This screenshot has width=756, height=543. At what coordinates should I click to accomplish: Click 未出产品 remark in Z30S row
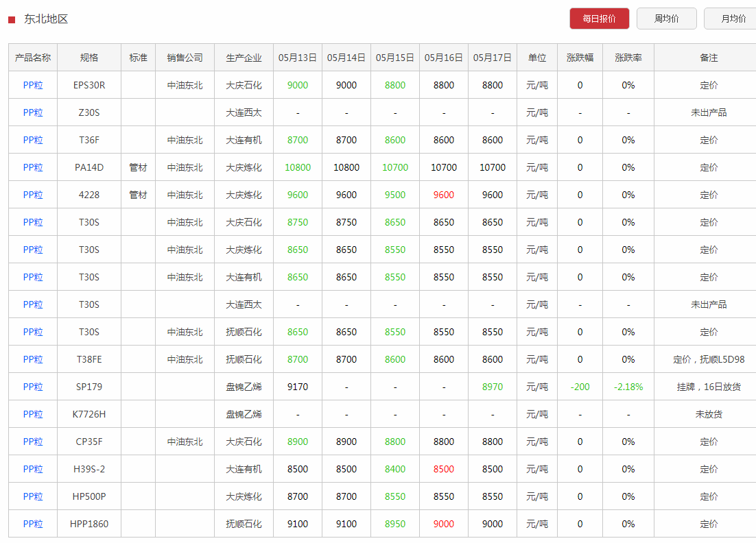click(709, 112)
